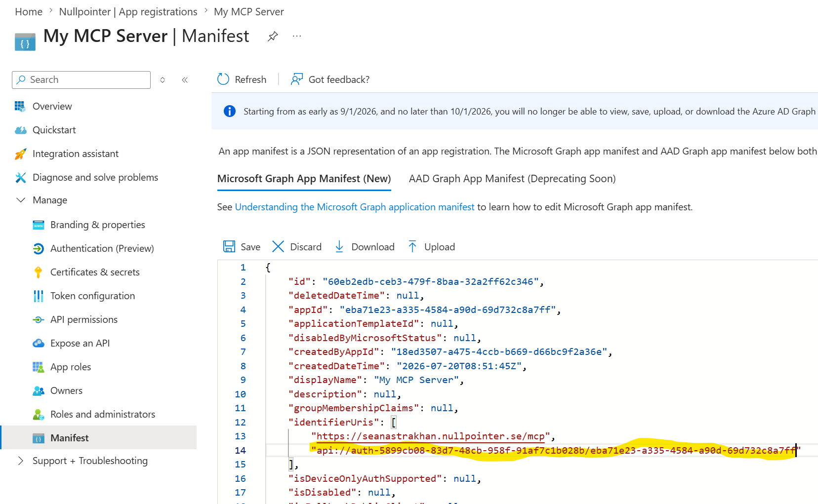The height and width of the screenshot is (504, 818).
Task: Click the Refresh icon
Action: [223, 79]
